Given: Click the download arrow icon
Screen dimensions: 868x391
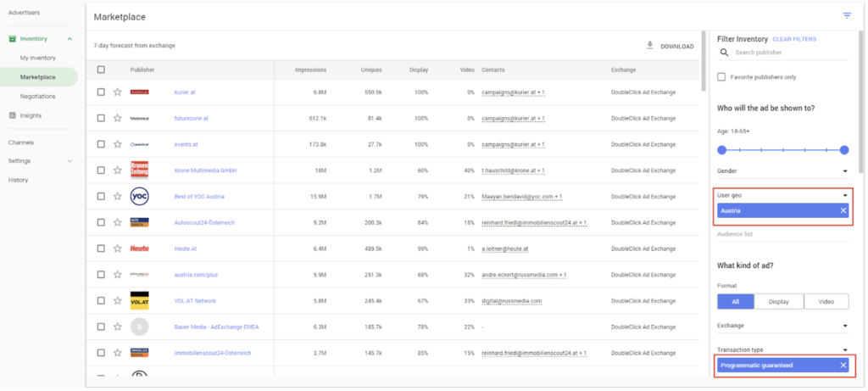Looking at the screenshot, I should [649, 46].
